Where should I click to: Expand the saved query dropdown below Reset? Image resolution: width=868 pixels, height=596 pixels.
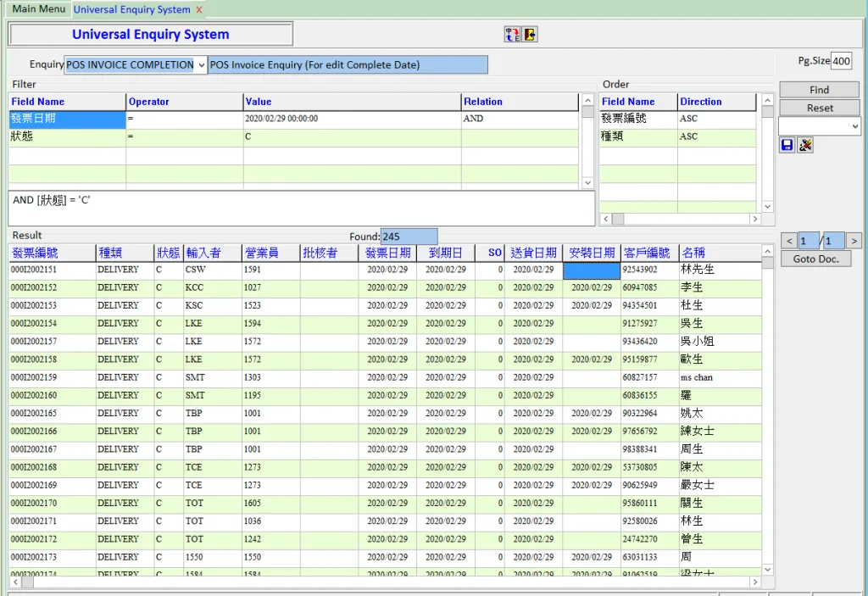point(854,126)
